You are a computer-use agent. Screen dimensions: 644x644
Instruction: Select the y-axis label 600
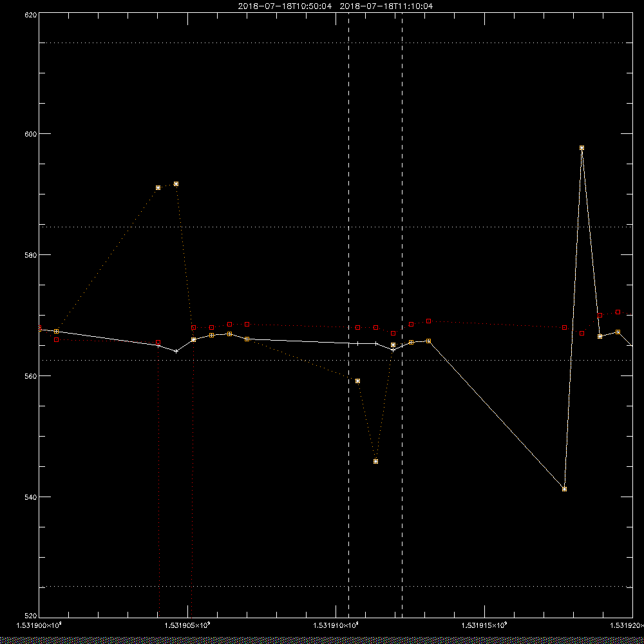click(31, 134)
